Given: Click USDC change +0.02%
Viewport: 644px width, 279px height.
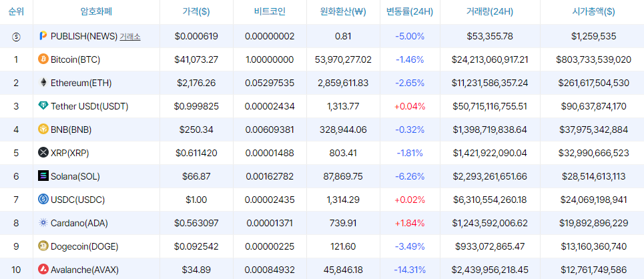Looking at the screenshot, I should (410, 200).
